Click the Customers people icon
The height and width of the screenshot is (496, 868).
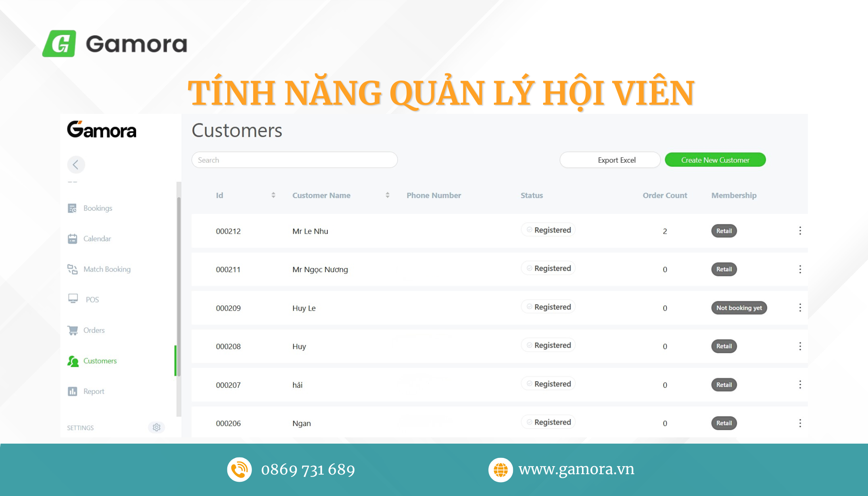[x=73, y=361]
